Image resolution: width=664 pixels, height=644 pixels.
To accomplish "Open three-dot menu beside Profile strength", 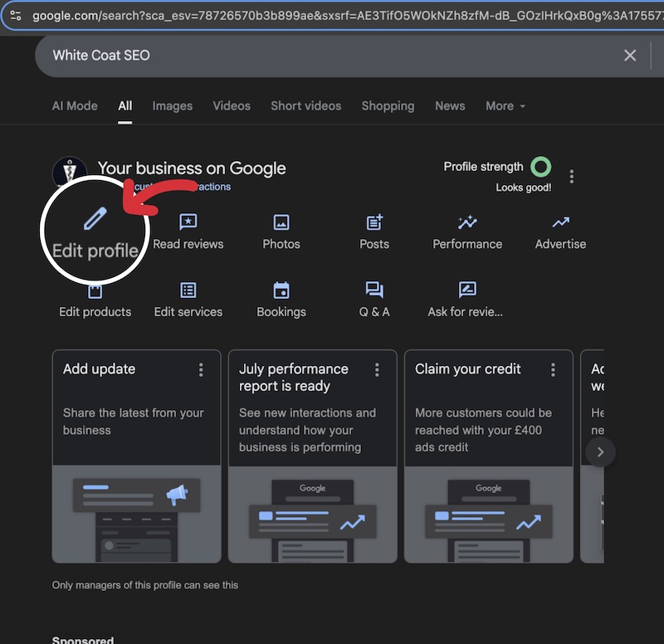I will point(571,176).
